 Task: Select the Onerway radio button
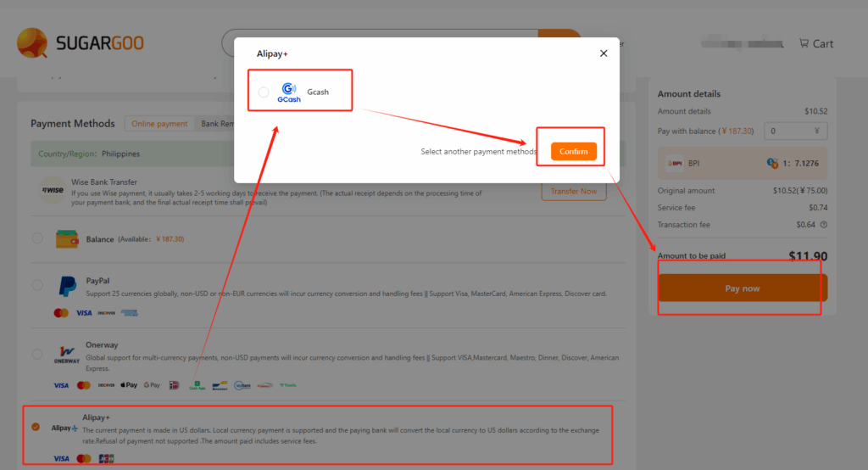37,354
